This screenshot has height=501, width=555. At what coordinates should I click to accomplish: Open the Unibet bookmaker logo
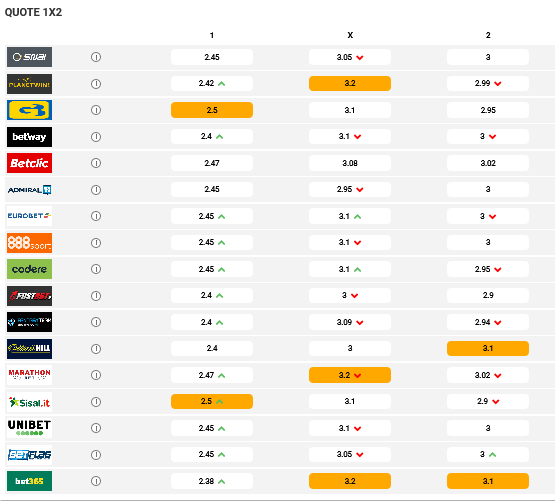pos(29,428)
